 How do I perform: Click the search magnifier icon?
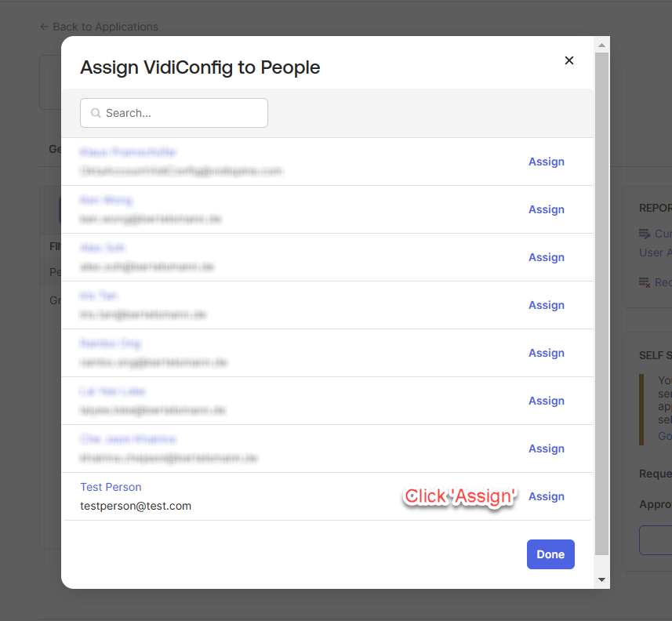point(96,113)
